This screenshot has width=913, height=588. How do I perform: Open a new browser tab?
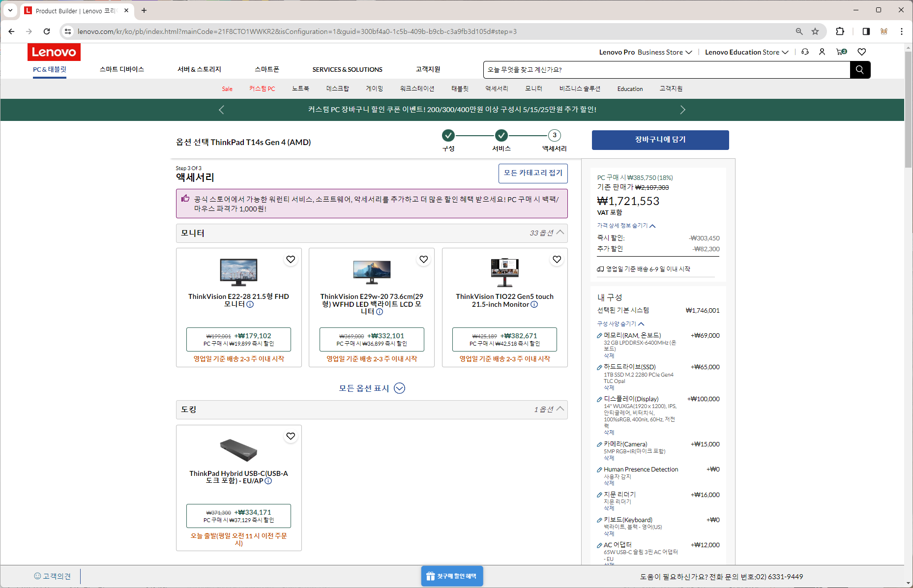point(144,10)
